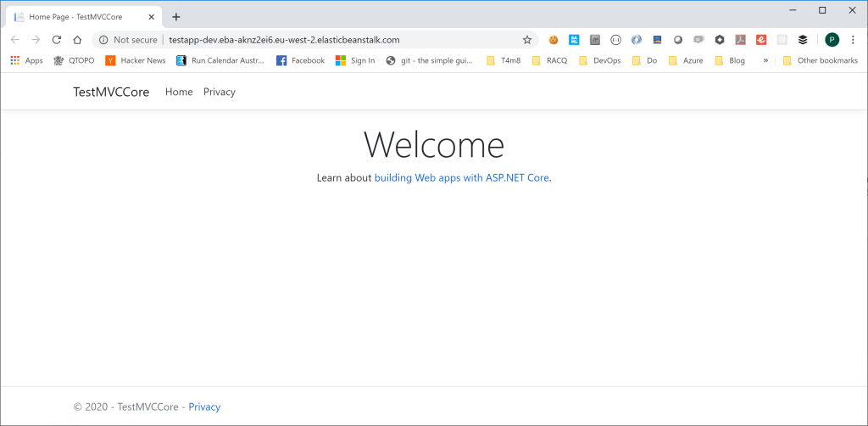Close the Home Page - TestMVCCore tab

click(151, 17)
